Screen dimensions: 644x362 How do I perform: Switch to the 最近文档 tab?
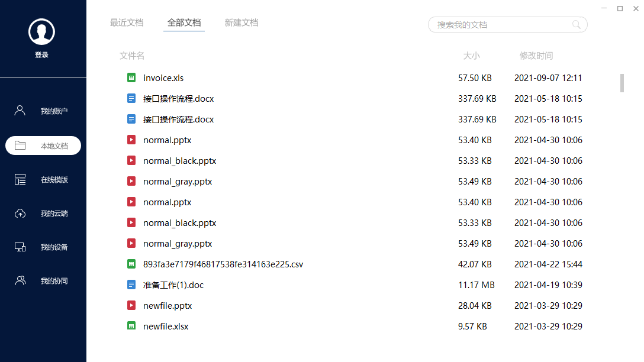(127, 22)
